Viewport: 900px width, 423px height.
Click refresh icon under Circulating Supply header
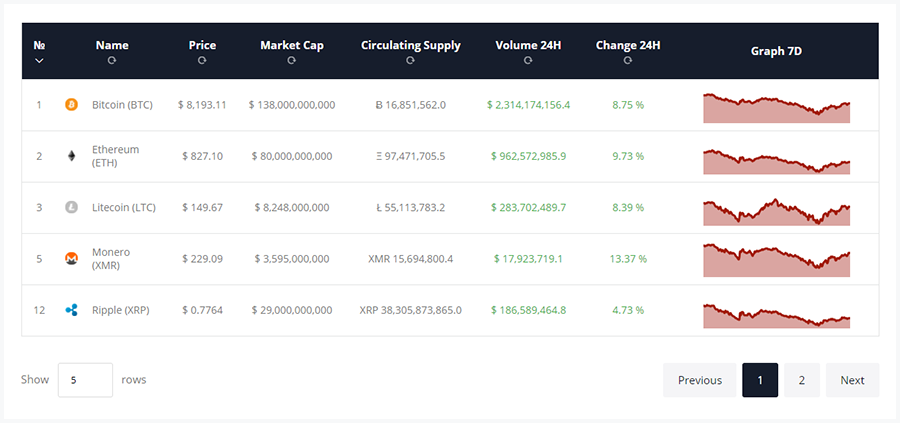[x=410, y=60]
